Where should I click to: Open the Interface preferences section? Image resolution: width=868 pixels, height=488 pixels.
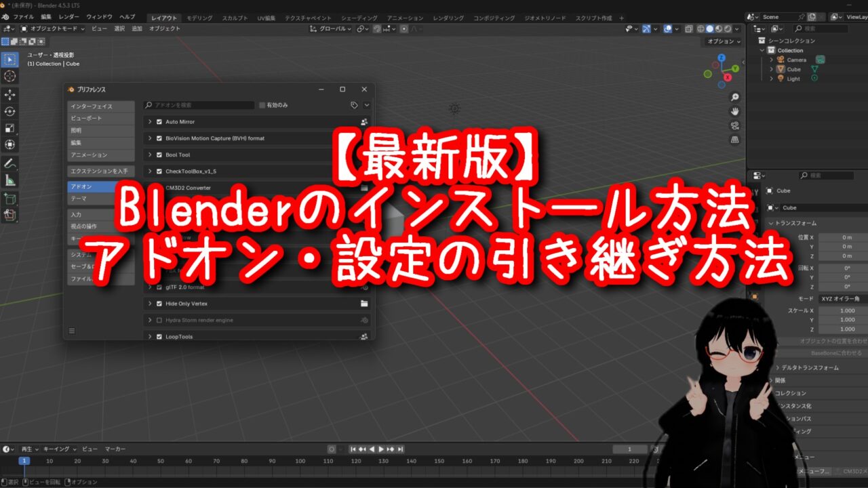[x=101, y=106]
